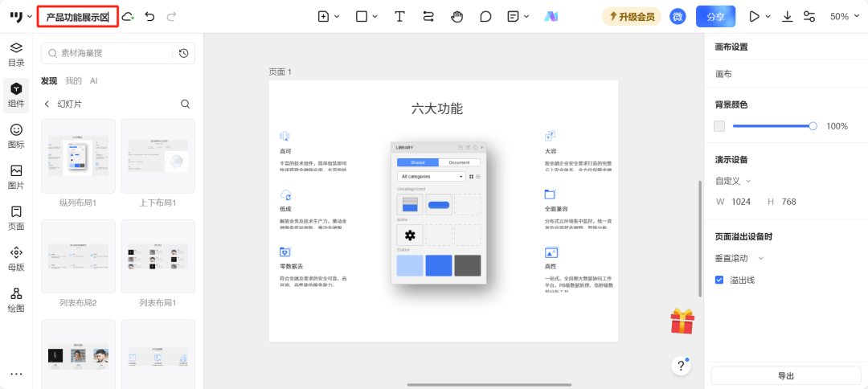Open the gift box promotion icon

[682, 321]
